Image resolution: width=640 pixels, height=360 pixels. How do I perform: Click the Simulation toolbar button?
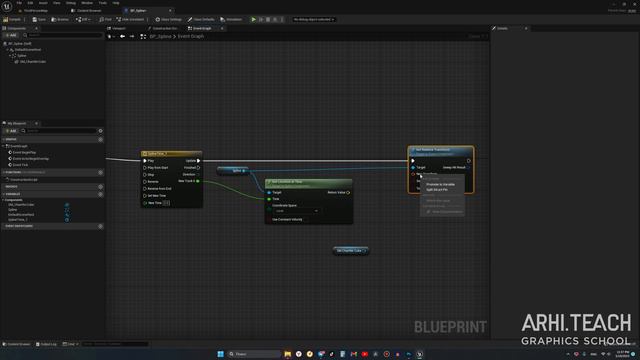(x=231, y=19)
